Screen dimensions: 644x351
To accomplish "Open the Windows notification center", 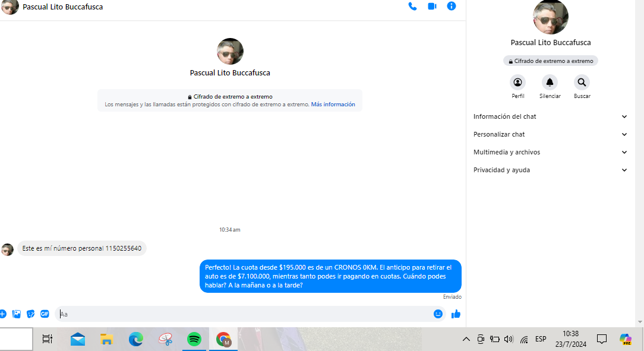I will click(x=602, y=339).
